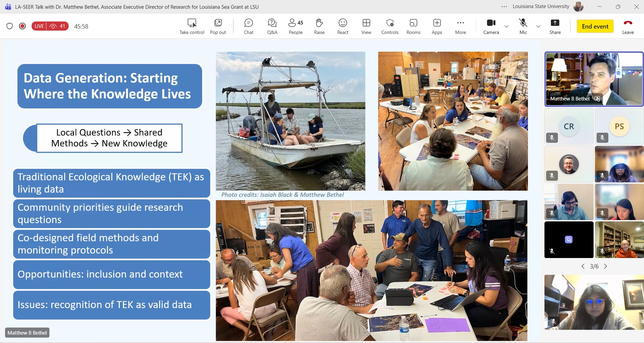The height and width of the screenshot is (343, 644).
Task: Expand the Mic options dropdown arrow
Action: [538, 26]
